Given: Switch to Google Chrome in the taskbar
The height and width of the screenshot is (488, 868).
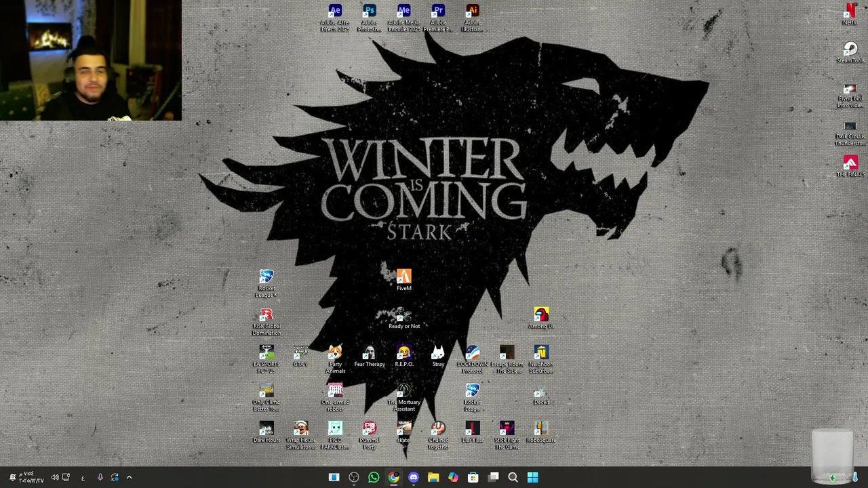Looking at the screenshot, I should (393, 478).
